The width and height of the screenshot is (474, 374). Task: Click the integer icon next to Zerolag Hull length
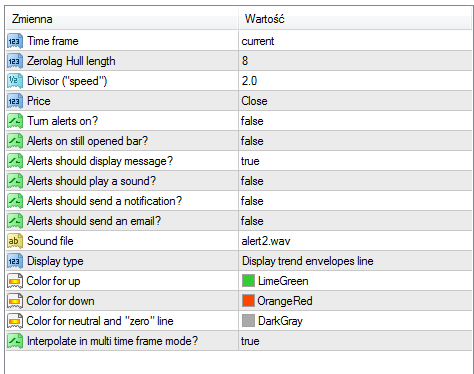[15, 61]
